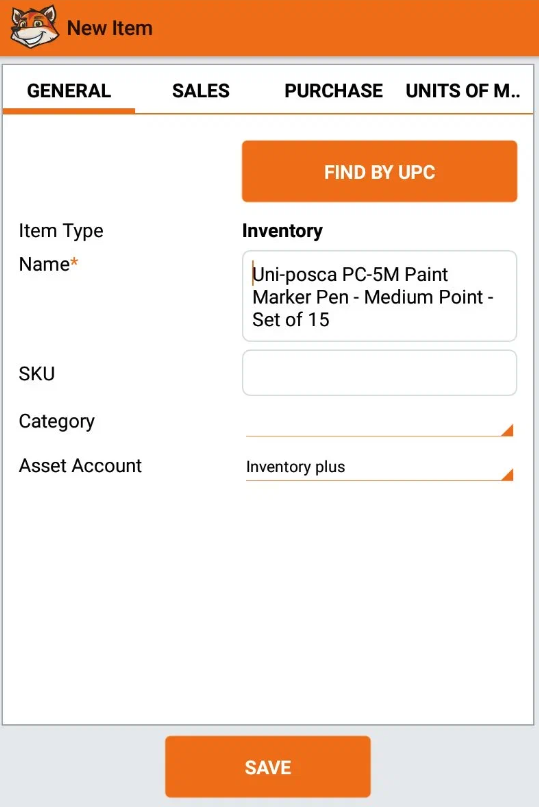Image resolution: width=539 pixels, height=807 pixels.
Task: Save the new item
Action: click(268, 767)
